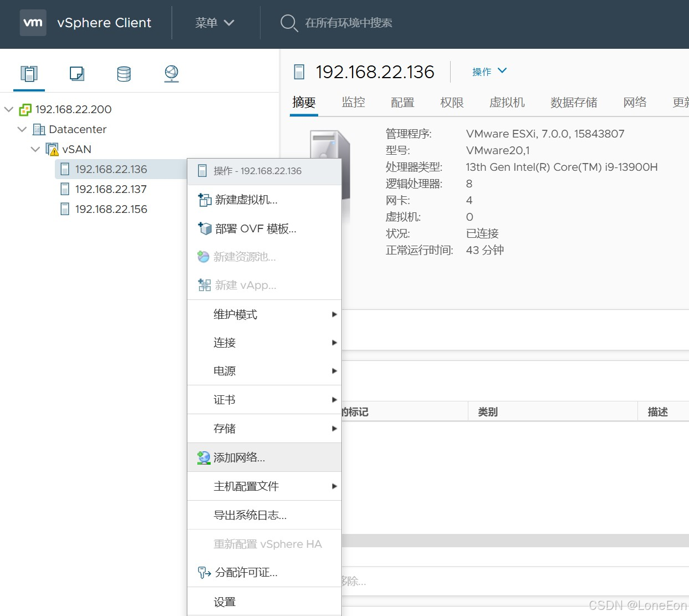Open the Networking view icon
The width and height of the screenshot is (689, 616).
pyautogui.click(x=171, y=73)
